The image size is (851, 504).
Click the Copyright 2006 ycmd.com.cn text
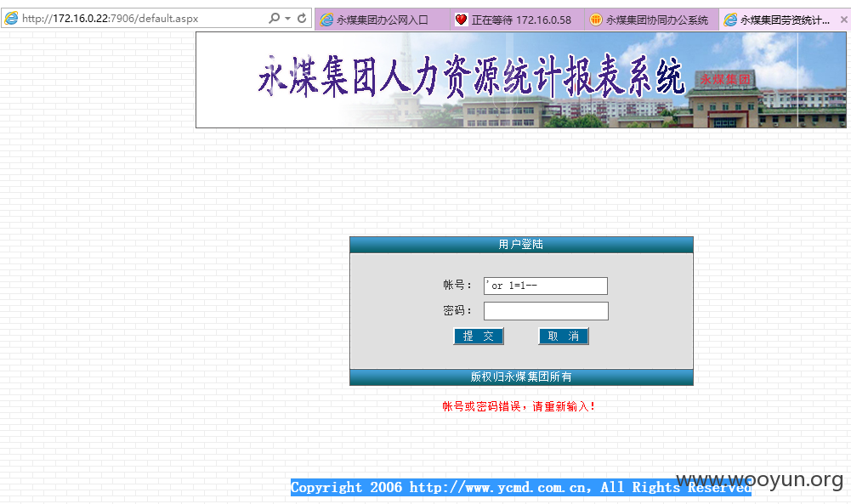521,487
